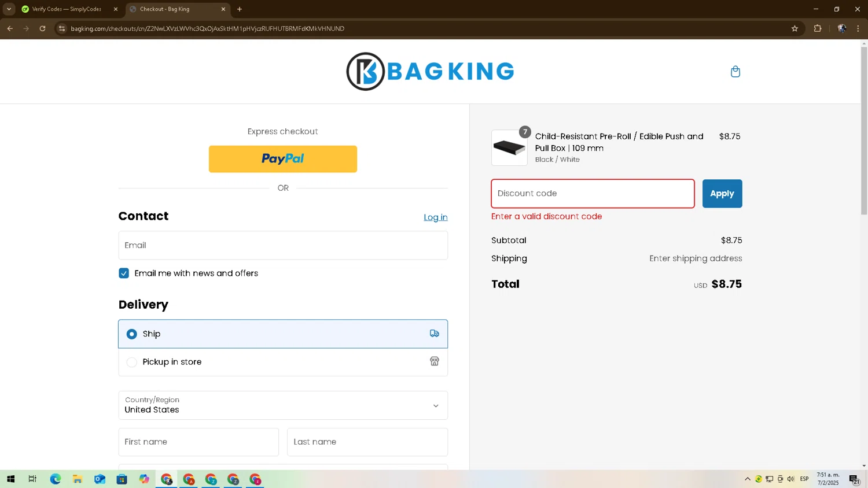Apply the discount code
The height and width of the screenshot is (488, 868).
click(x=722, y=194)
